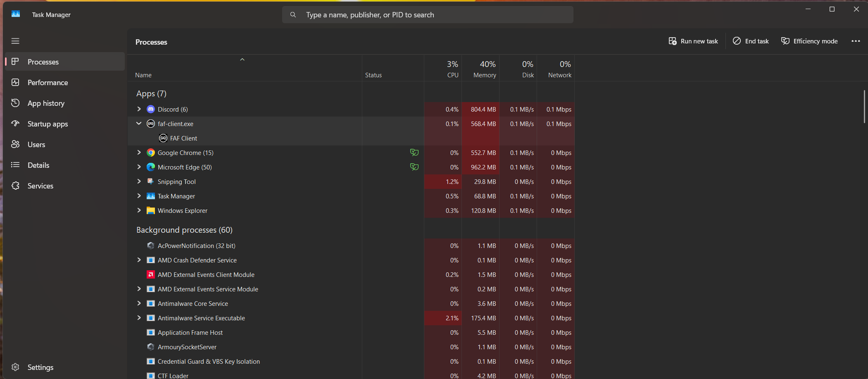Go to the Startup apps page
The width and height of the screenshot is (868, 379).
click(x=65, y=124)
